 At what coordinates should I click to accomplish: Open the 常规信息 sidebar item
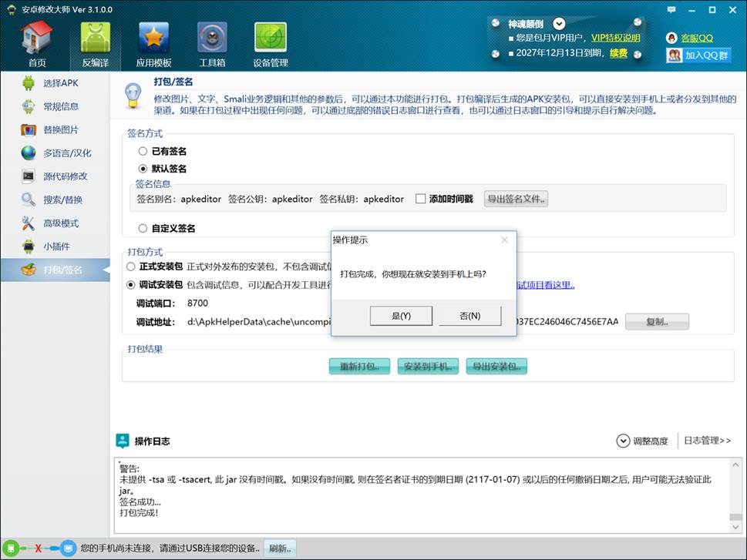click(x=56, y=106)
